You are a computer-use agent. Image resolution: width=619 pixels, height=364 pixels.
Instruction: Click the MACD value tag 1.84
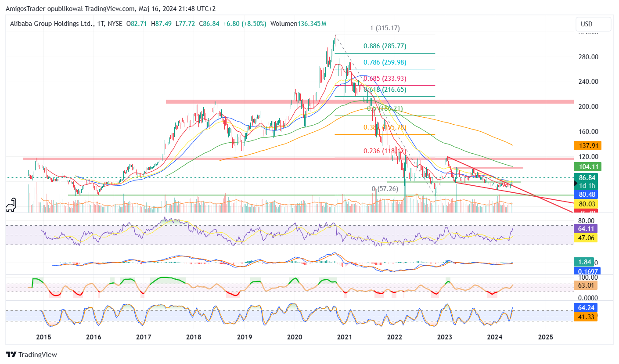point(583,262)
